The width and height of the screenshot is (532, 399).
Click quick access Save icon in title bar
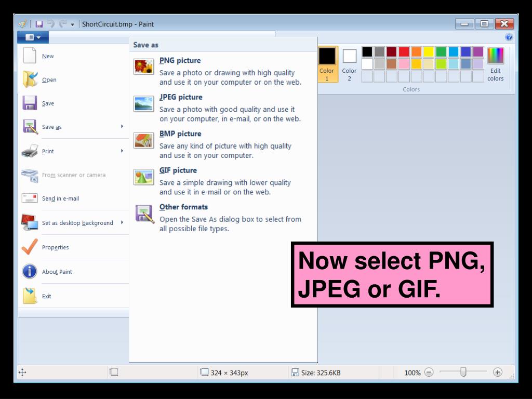(x=39, y=24)
